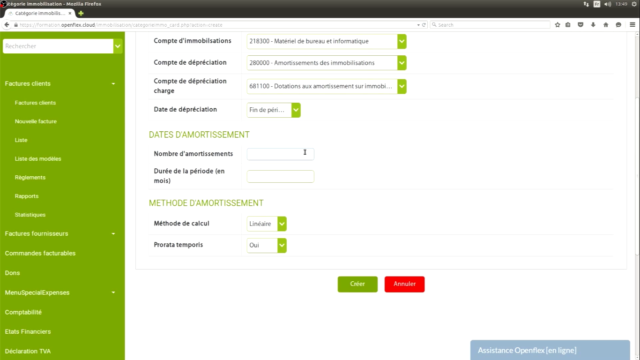Image resolution: width=640 pixels, height=360 pixels.
Task: Focus the Nombre d'amortissements field
Action: (280, 154)
